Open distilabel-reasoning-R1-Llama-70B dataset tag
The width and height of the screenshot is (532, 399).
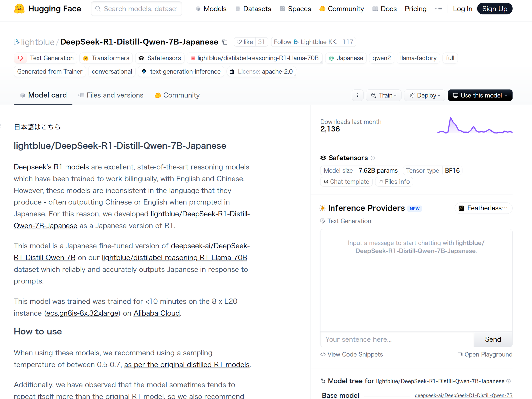(254, 58)
